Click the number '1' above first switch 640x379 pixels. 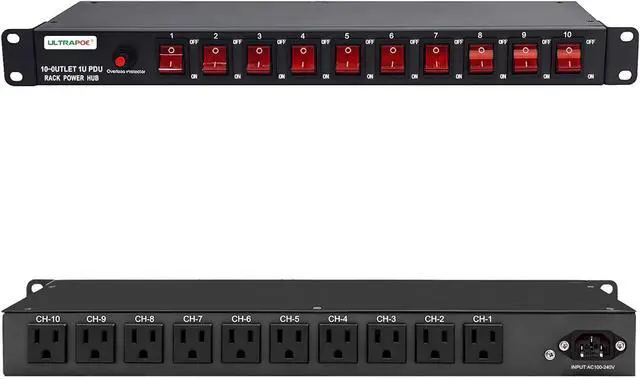point(171,36)
